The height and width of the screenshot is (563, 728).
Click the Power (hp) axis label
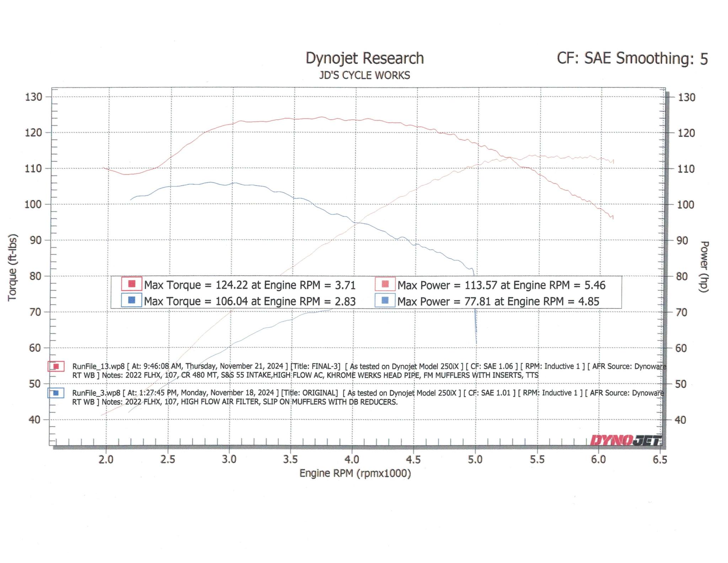click(x=704, y=267)
